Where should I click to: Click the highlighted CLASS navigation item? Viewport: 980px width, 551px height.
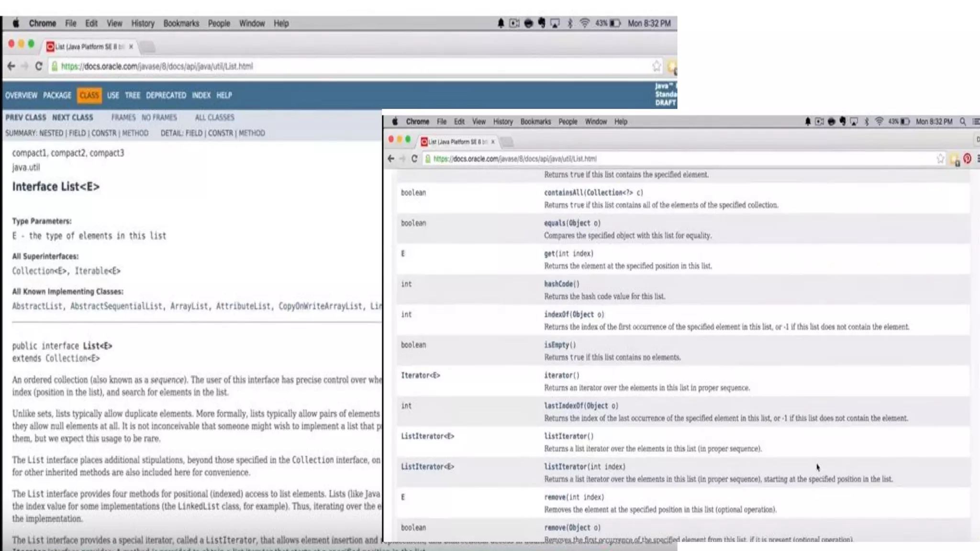coord(89,95)
